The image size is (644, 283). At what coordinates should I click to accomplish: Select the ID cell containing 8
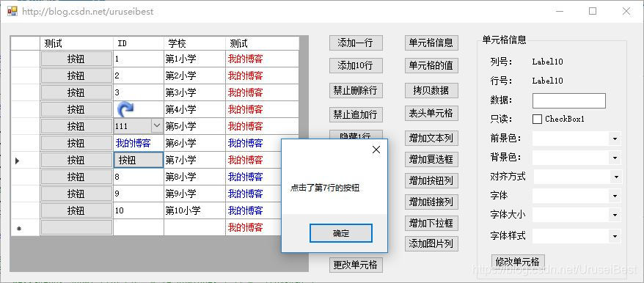click(139, 177)
